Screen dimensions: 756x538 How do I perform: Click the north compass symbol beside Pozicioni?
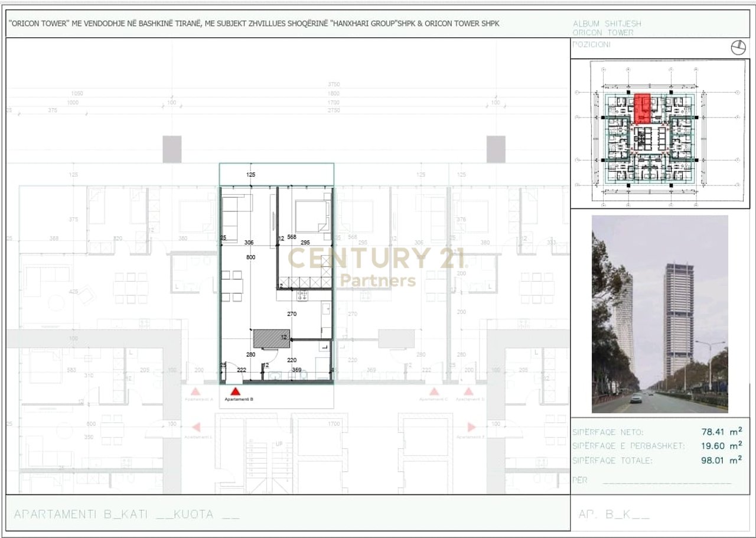738,48
